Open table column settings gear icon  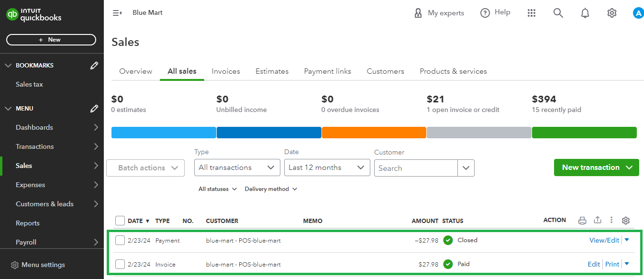point(625,221)
